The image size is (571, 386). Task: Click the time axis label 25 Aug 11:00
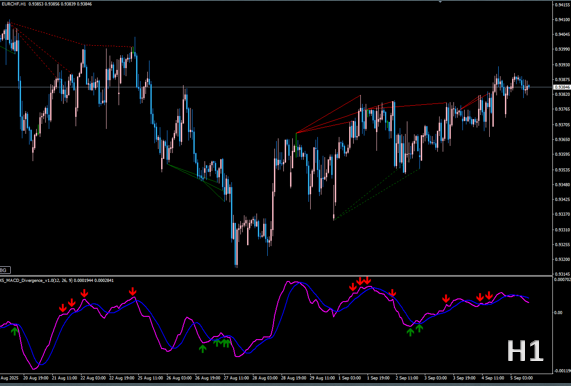[x=150, y=378]
